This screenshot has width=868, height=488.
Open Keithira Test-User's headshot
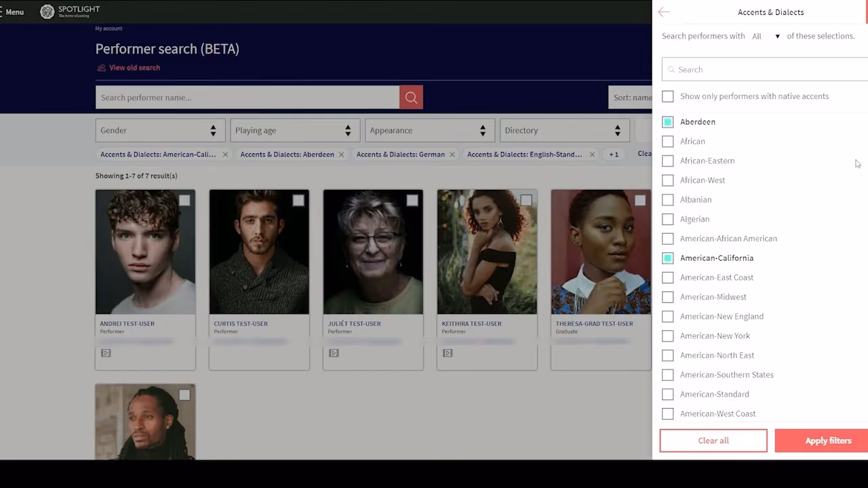[487, 252]
